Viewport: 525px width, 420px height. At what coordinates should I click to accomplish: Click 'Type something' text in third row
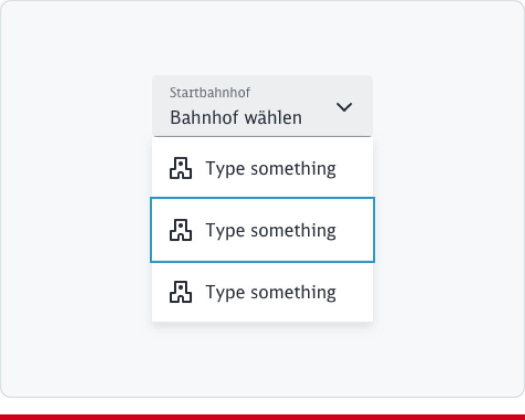(x=271, y=292)
